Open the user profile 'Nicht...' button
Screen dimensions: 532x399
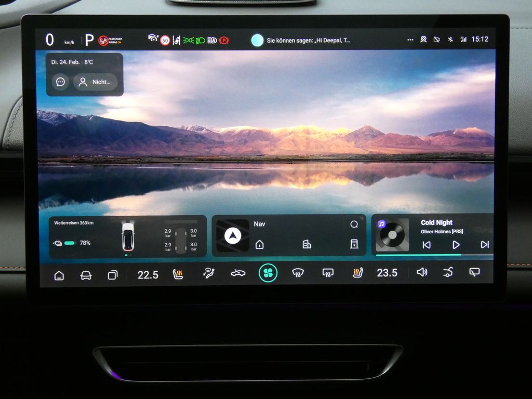(x=96, y=82)
